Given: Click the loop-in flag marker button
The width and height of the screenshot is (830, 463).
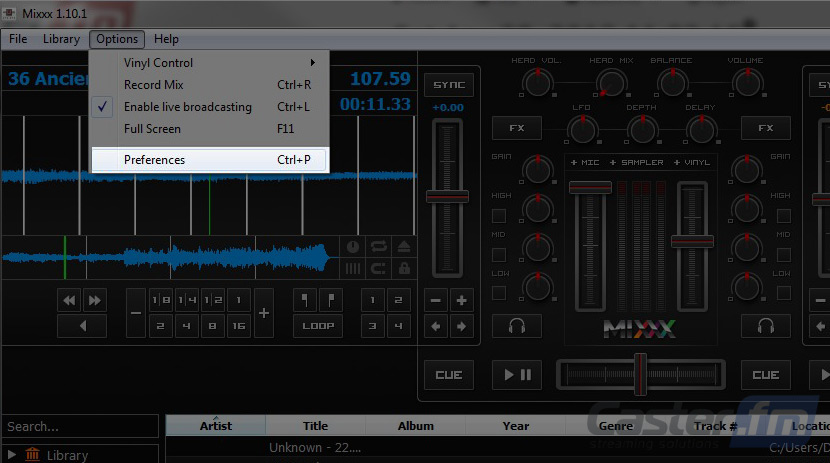Looking at the screenshot, I should click(305, 300).
